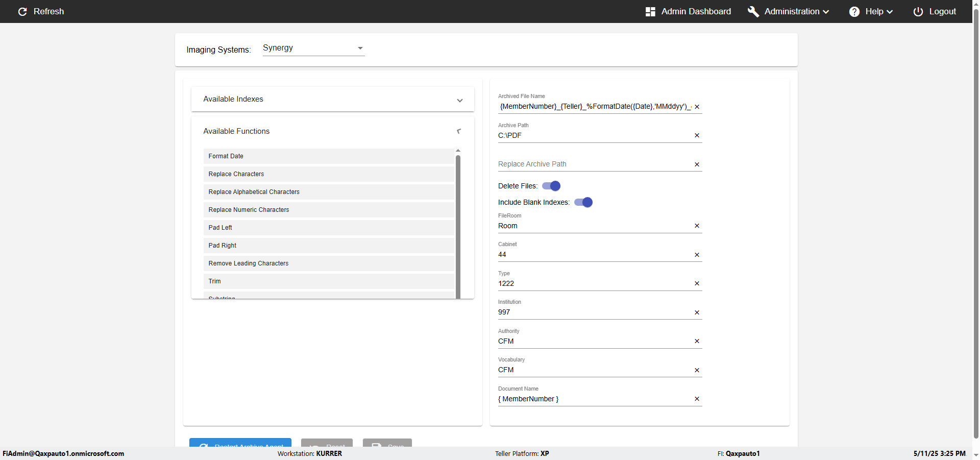
Task: Click the Admin Dashboard grid icon
Action: [x=650, y=12]
